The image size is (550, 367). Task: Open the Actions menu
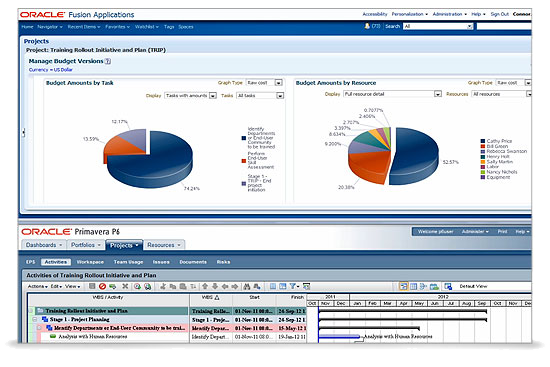click(38, 286)
